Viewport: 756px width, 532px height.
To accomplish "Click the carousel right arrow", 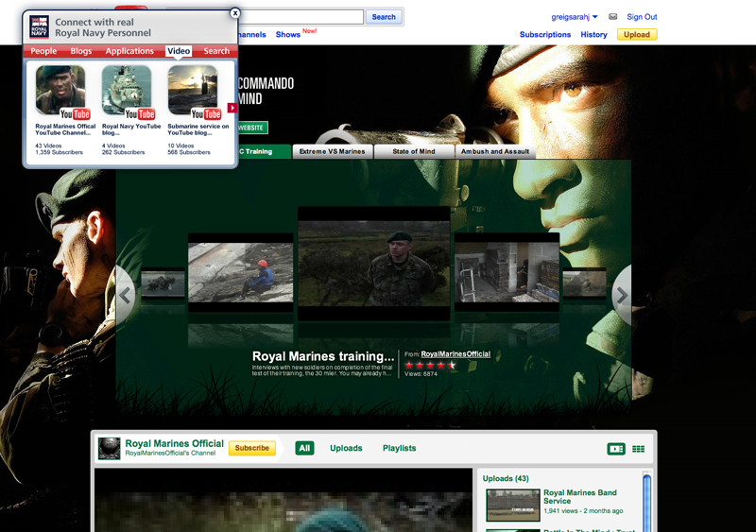I will tap(621, 295).
